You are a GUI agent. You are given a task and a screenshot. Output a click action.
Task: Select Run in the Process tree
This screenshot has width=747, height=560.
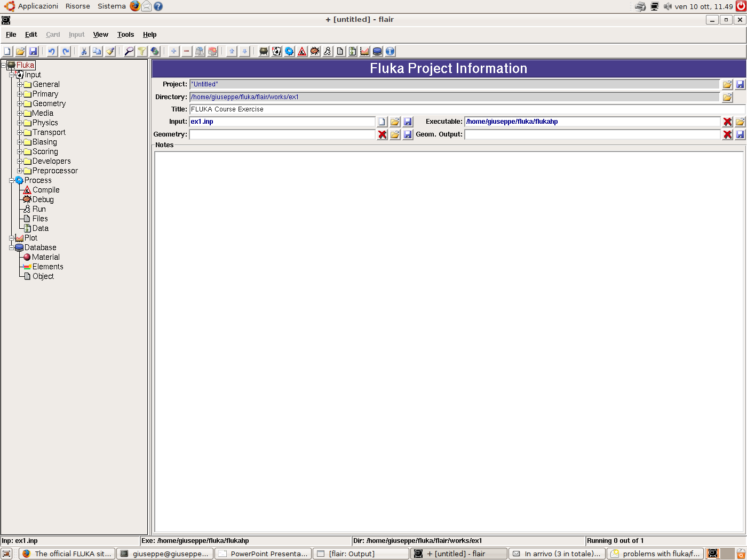click(39, 209)
